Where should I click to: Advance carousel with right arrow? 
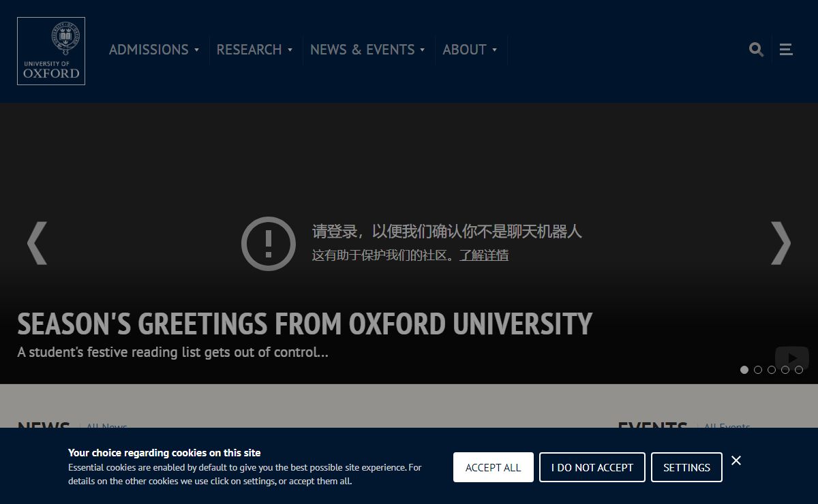(781, 242)
